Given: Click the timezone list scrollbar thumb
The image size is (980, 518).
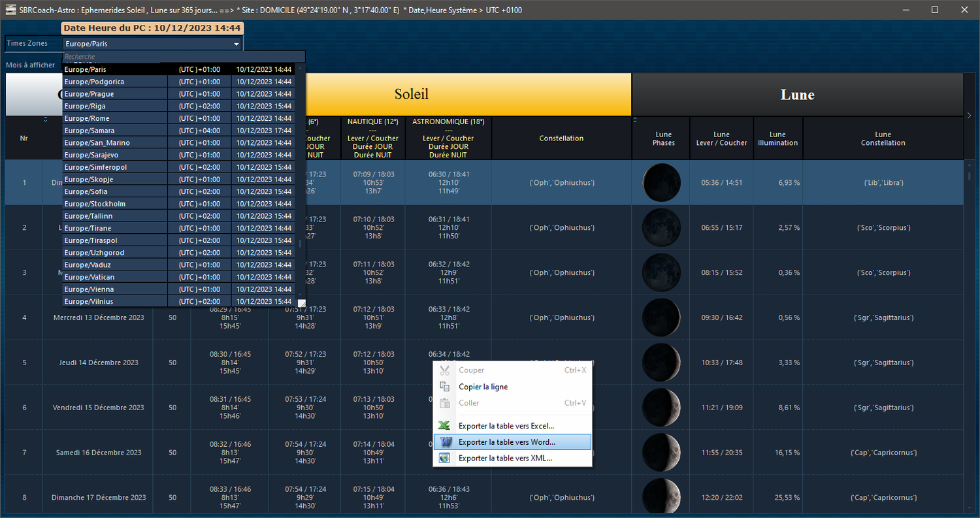Looking at the screenshot, I should 301,244.
